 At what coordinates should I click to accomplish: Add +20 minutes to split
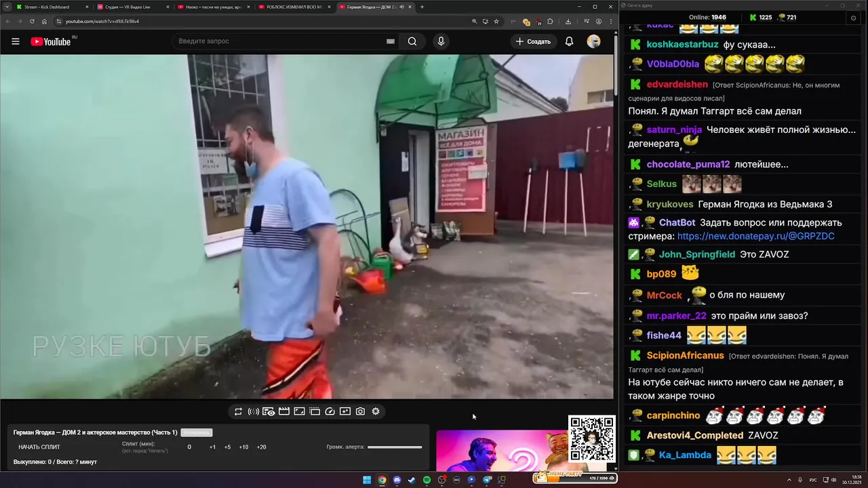click(x=261, y=447)
